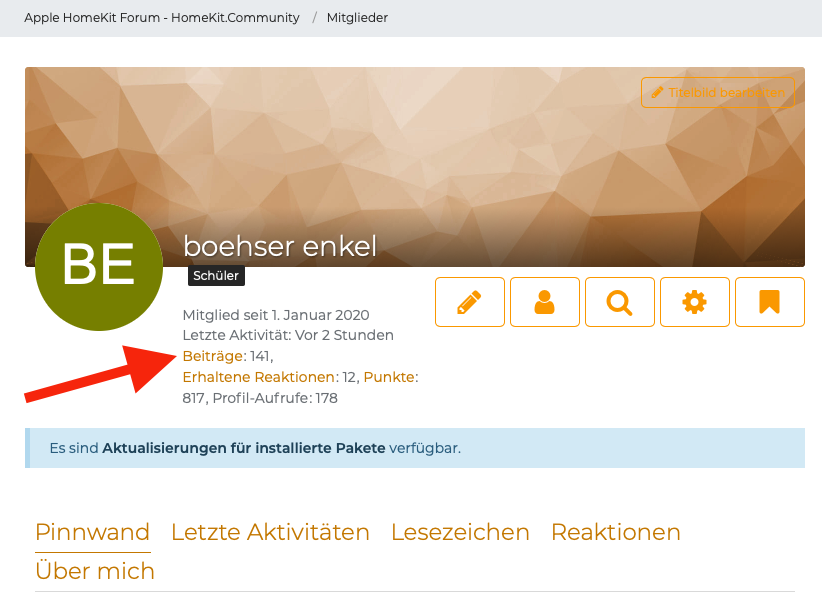The width and height of the screenshot is (822, 615).
Task: Switch to the Reaktionen tab
Action: pyautogui.click(x=615, y=532)
